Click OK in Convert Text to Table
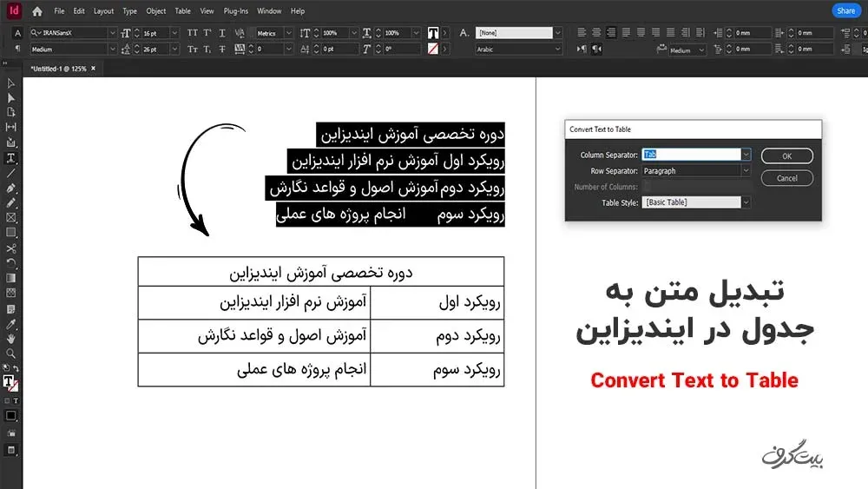 click(786, 156)
